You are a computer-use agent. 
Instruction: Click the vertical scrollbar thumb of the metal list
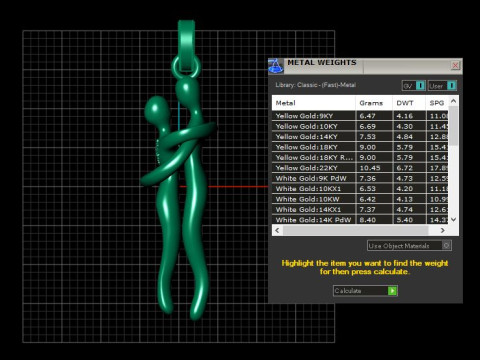[453, 125]
